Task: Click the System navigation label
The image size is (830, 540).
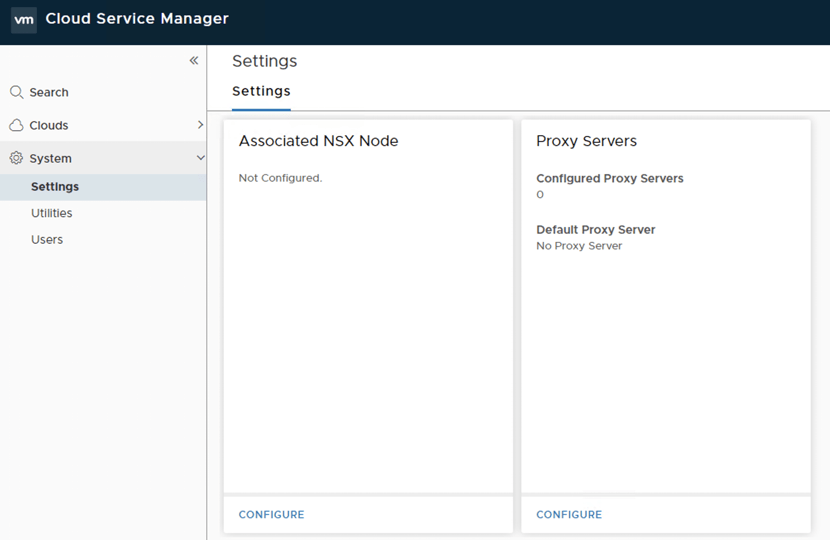Action: click(x=50, y=158)
